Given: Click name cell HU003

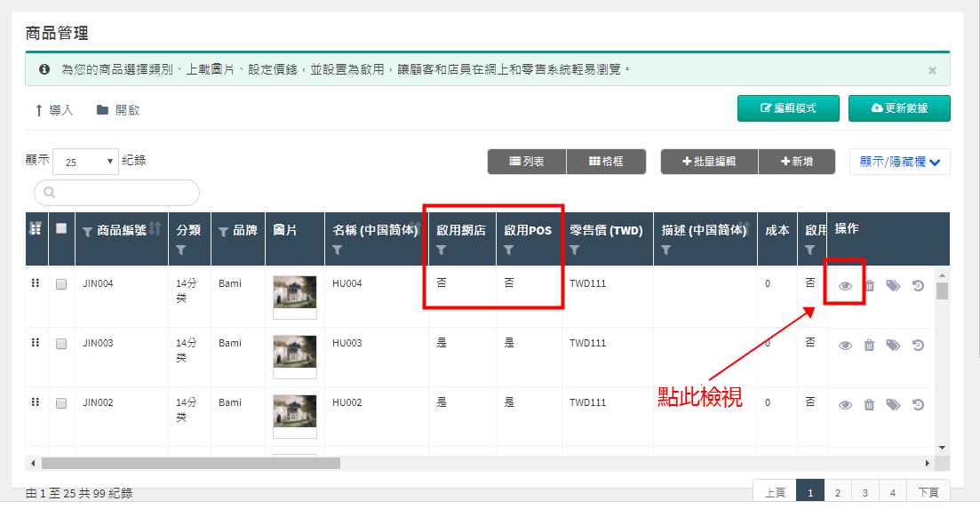Looking at the screenshot, I should click(x=347, y=343).
